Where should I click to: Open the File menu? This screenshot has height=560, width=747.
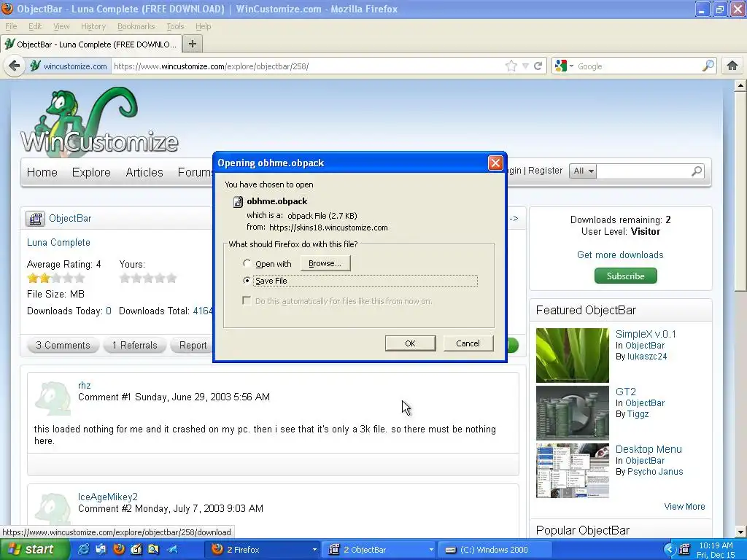point(11,26)
